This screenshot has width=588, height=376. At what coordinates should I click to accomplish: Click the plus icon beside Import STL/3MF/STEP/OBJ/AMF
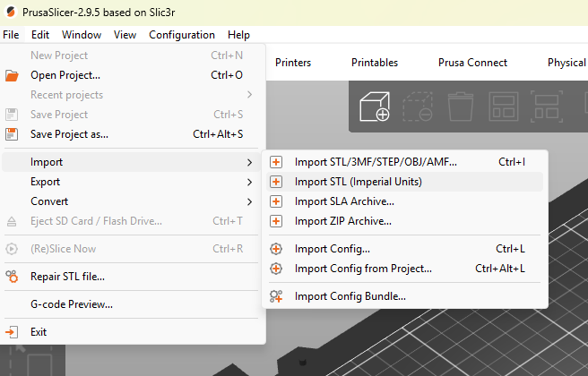click(276, 162)
